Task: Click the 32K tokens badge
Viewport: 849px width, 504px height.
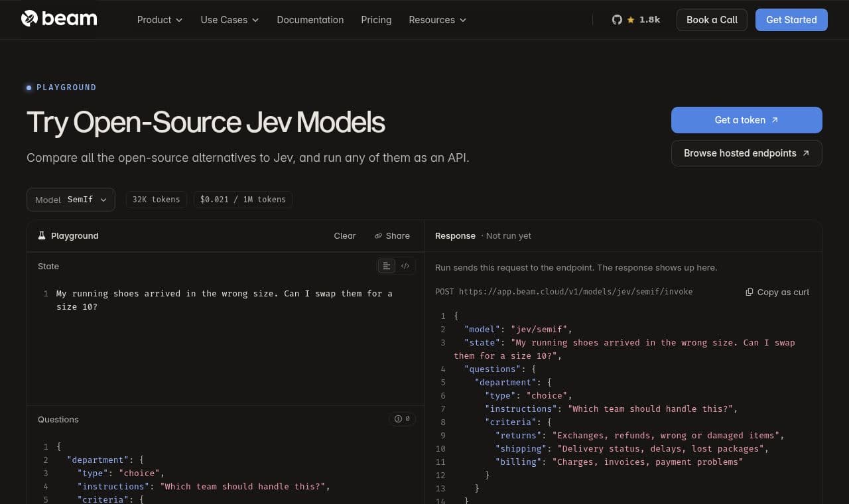Action: click(157, 200)
